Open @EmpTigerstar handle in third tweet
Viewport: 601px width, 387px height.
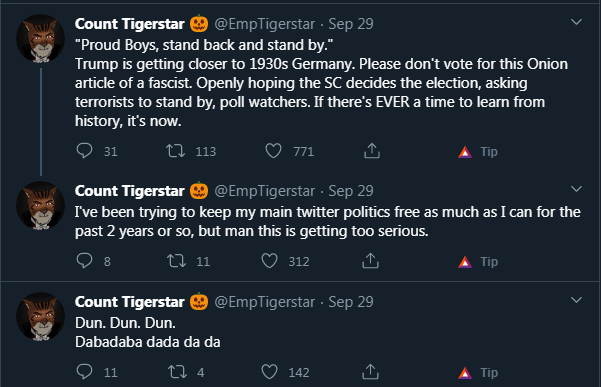[x=264, y=302]
